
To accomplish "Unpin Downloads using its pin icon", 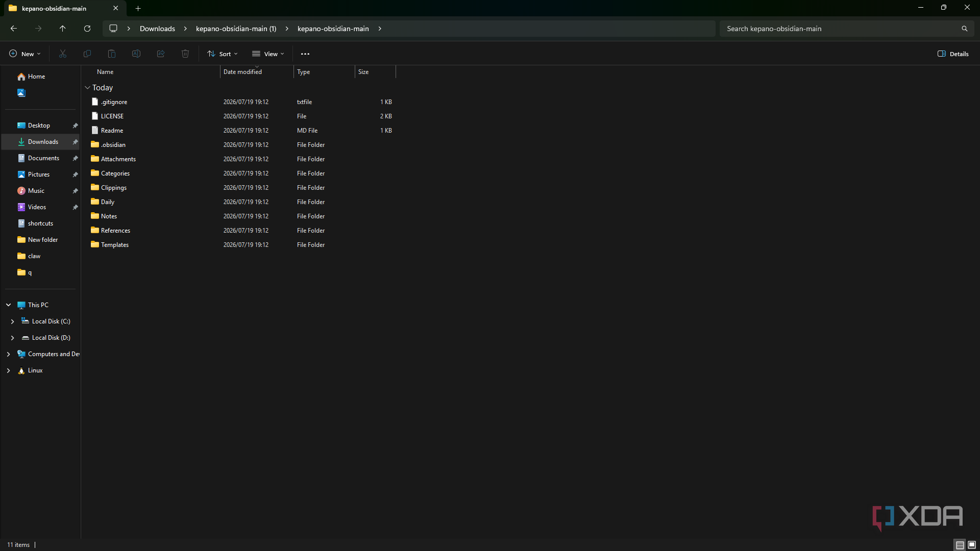I will (75, 142).
